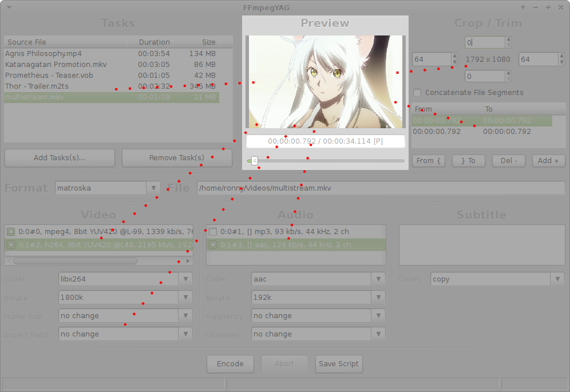Open the audio Codec aac dropdown
The width and height of the screenshot is (570, 392).
[378, 279]
